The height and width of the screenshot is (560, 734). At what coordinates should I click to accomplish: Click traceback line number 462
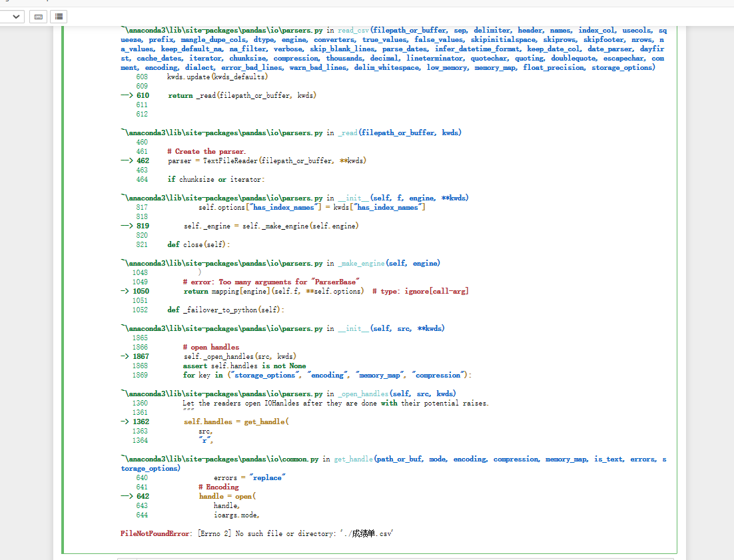[x=143, y=160]
